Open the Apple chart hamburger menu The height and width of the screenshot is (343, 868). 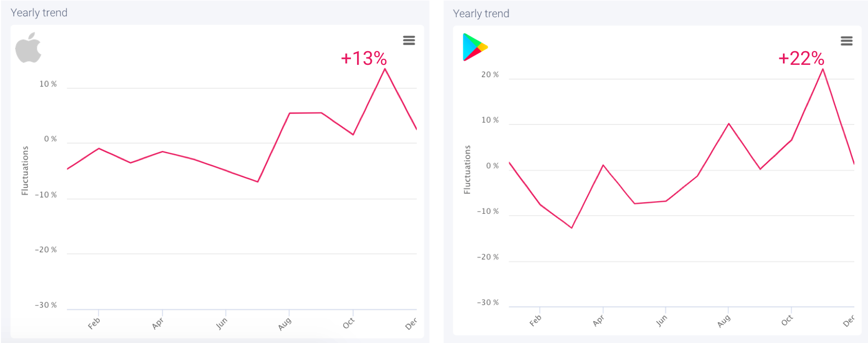pyautogui.click(x=409, y=41)
